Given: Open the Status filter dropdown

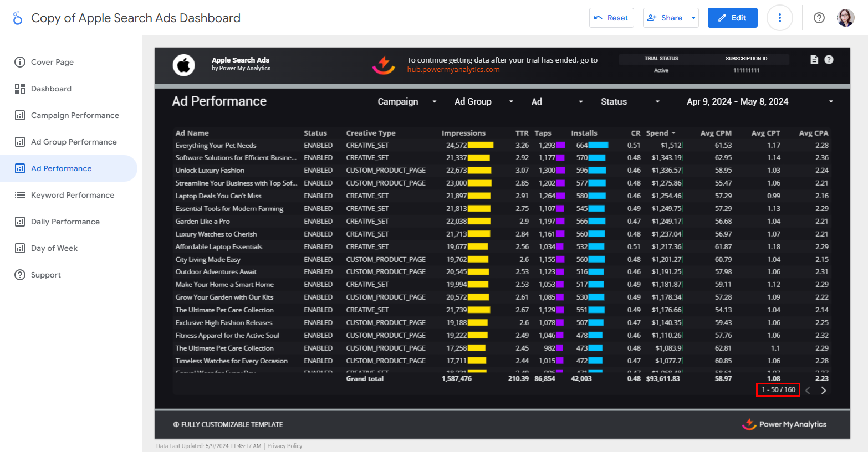Looking at the screenshot, I should (x=630, y=102).
